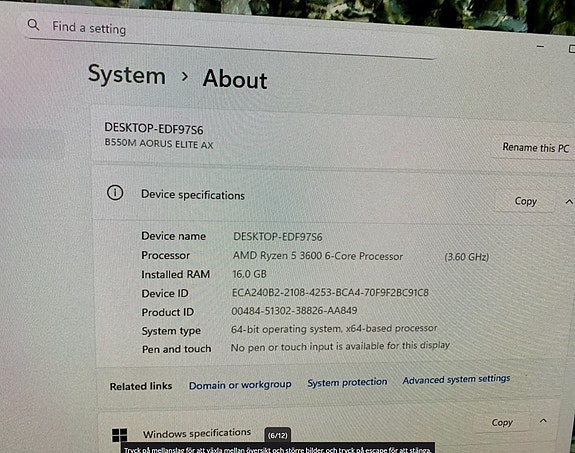The image size is (575, 453).
Task: Collapse the Windows specifications section
Action: tap(543, 421)
